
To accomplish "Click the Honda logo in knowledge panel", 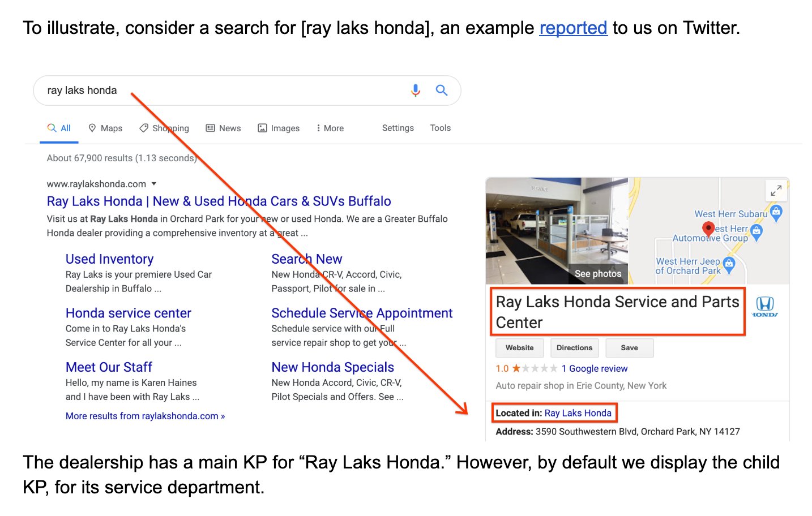I will pos(765,307).
